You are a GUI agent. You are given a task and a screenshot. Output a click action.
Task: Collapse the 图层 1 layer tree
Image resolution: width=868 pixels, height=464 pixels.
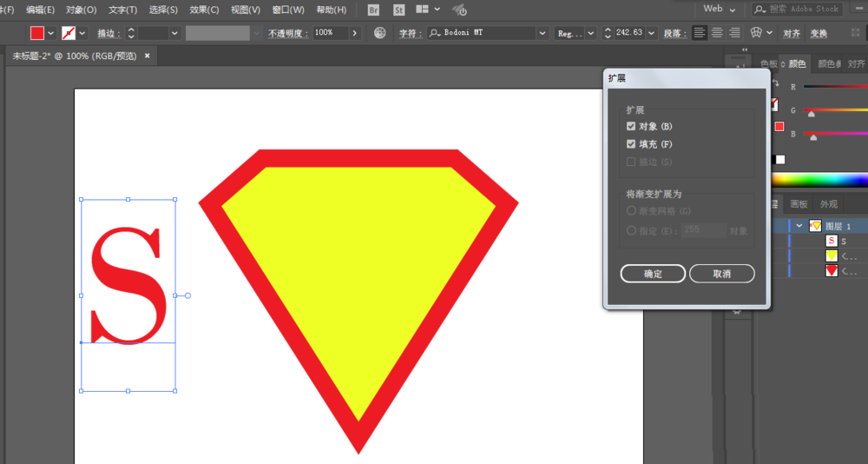(799, 226)
